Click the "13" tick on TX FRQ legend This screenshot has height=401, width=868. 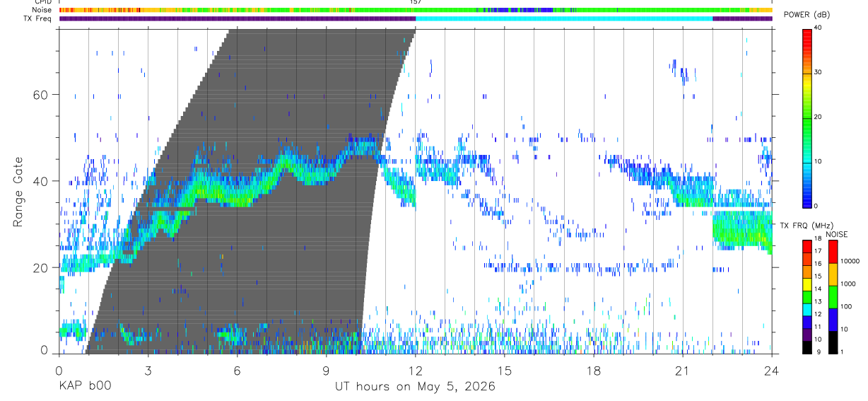(x=819, y=302)
